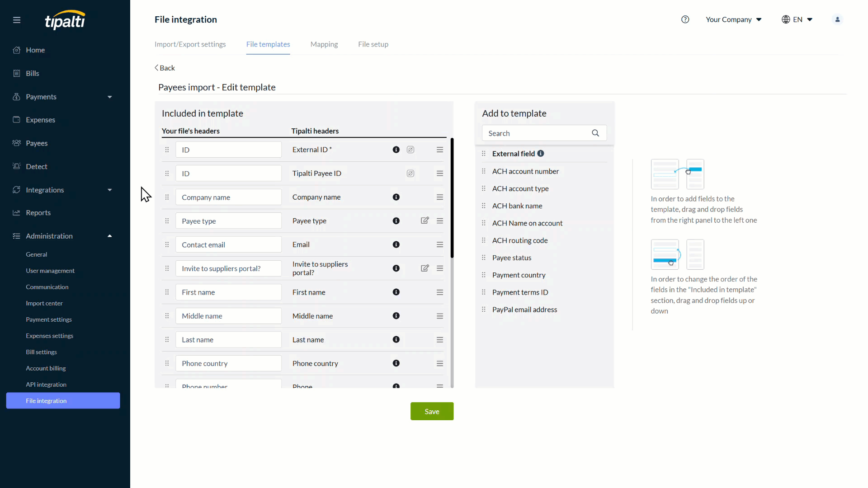
Task: Show info for Company name header
Action: pos(396,197)
